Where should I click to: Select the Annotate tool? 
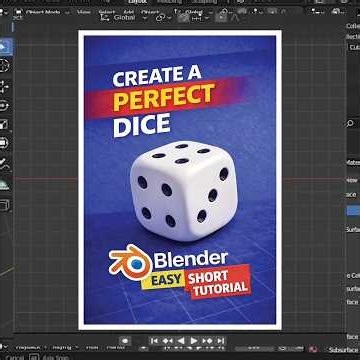(5, 164)
